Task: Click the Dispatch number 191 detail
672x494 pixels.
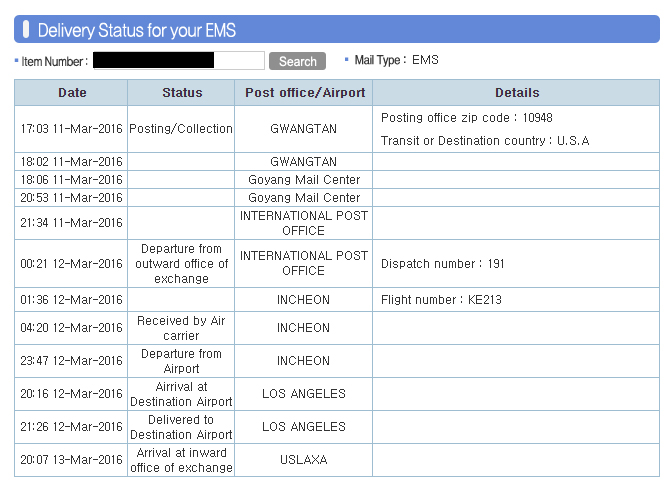Action: point(442,263)
